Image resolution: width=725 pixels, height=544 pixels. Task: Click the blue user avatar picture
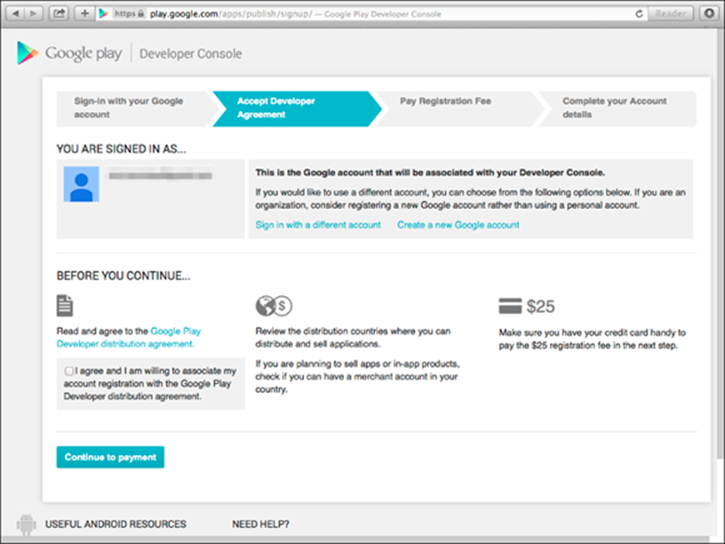(81, 184)
